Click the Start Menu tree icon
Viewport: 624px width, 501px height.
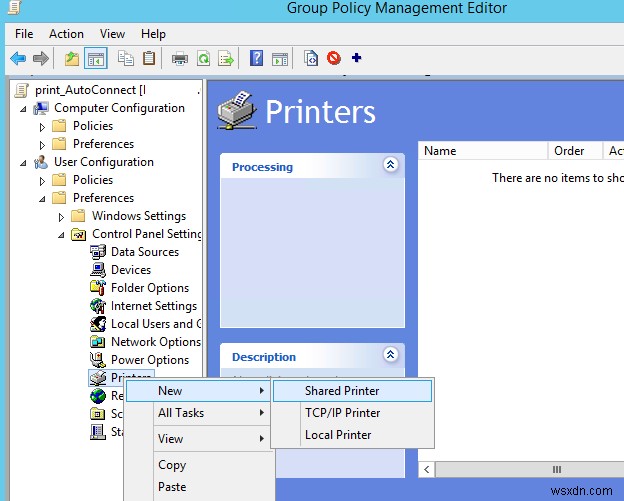[x=98, y=432]
